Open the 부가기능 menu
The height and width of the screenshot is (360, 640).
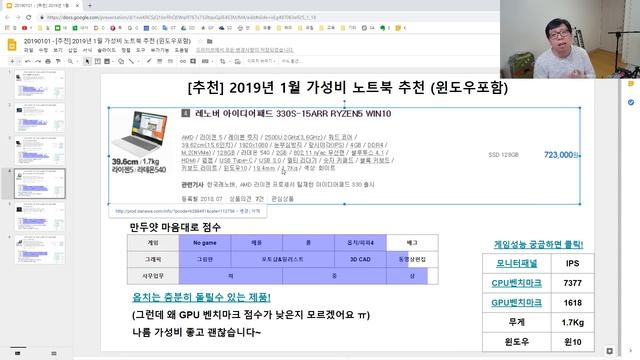pos(160,50)
